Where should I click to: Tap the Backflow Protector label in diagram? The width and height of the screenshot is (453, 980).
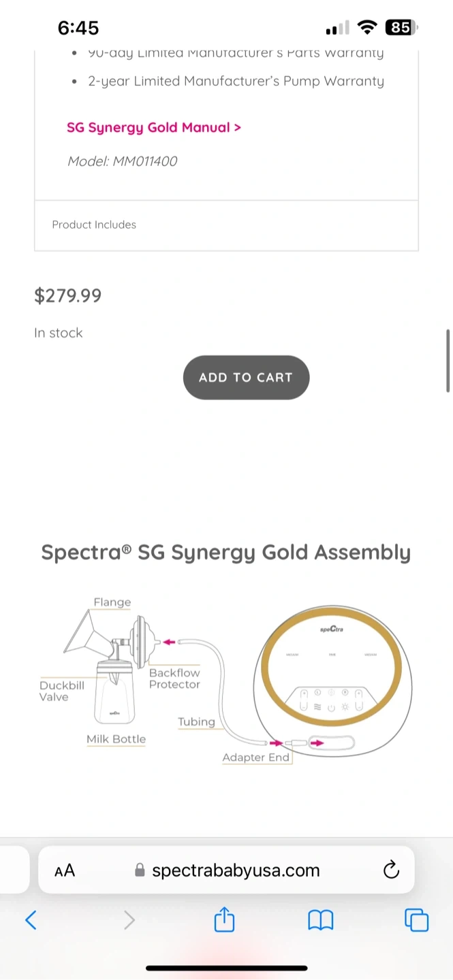click(174, 679)
